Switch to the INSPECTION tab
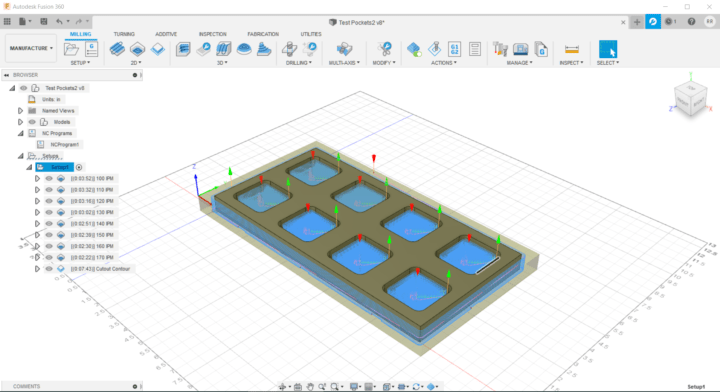 213,34
